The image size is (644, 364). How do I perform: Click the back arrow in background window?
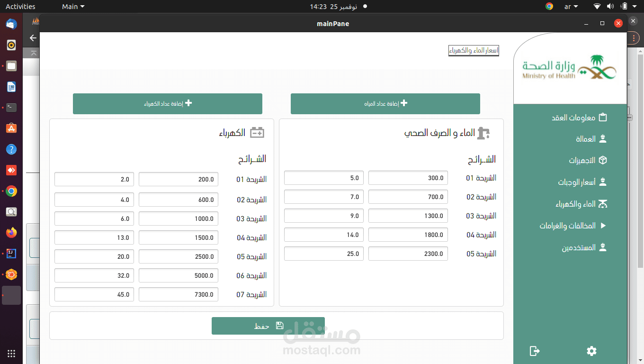pyautogui.click(x=33, y=38)
